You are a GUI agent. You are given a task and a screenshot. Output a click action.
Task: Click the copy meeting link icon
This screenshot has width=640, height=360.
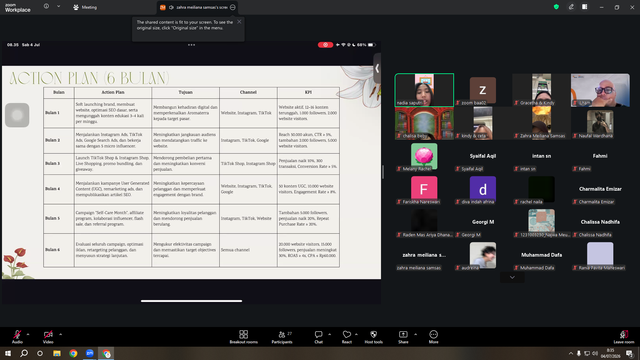(571, 7)
